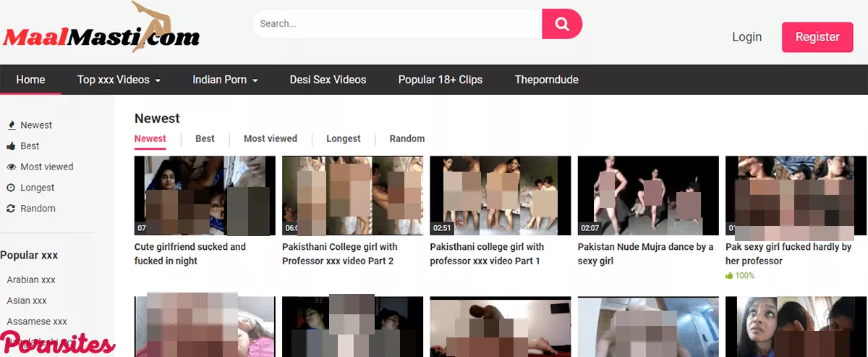Click the magnifier search button
Screen dimensions: 868x357
pos(561,24)
